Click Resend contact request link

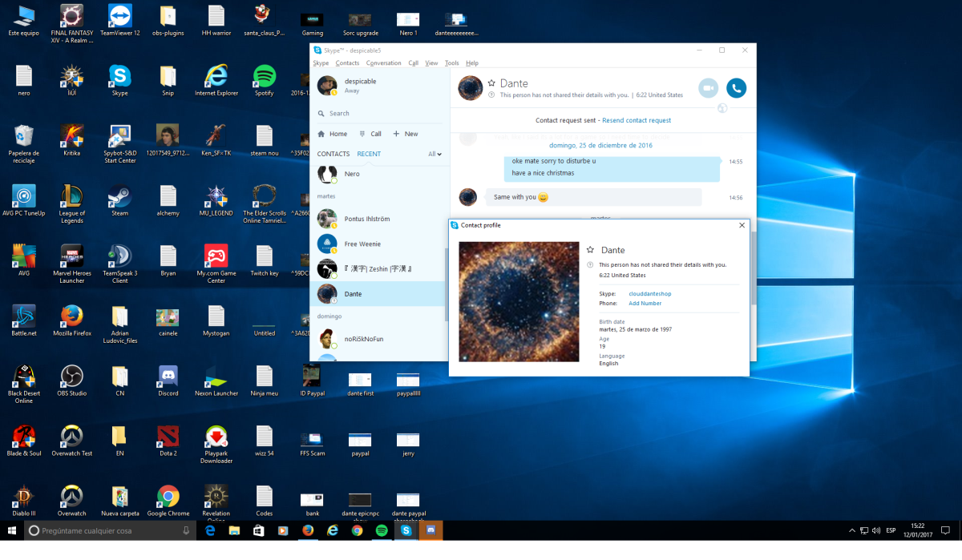pyautogui.click(x=637, y=120)
